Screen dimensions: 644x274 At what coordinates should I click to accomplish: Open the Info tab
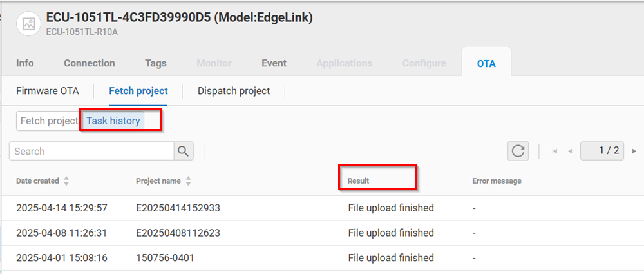coord(25,63)
